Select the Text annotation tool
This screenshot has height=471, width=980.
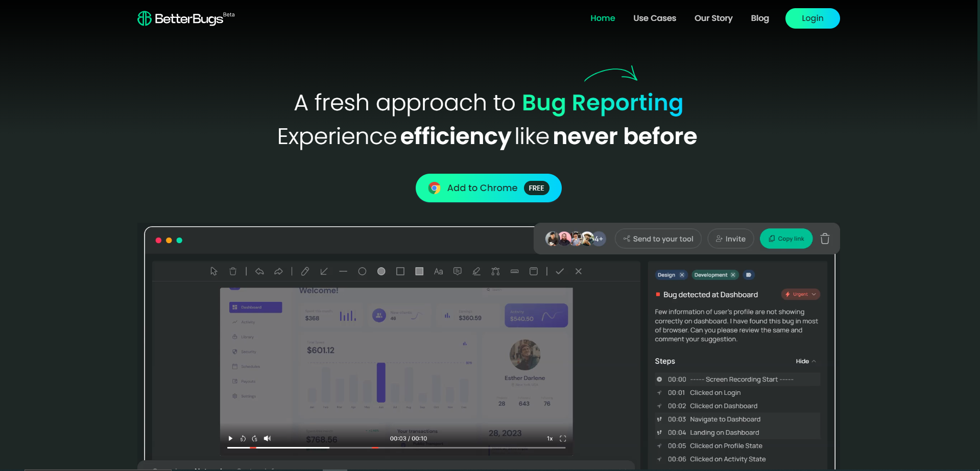click(x=438, y=271)
